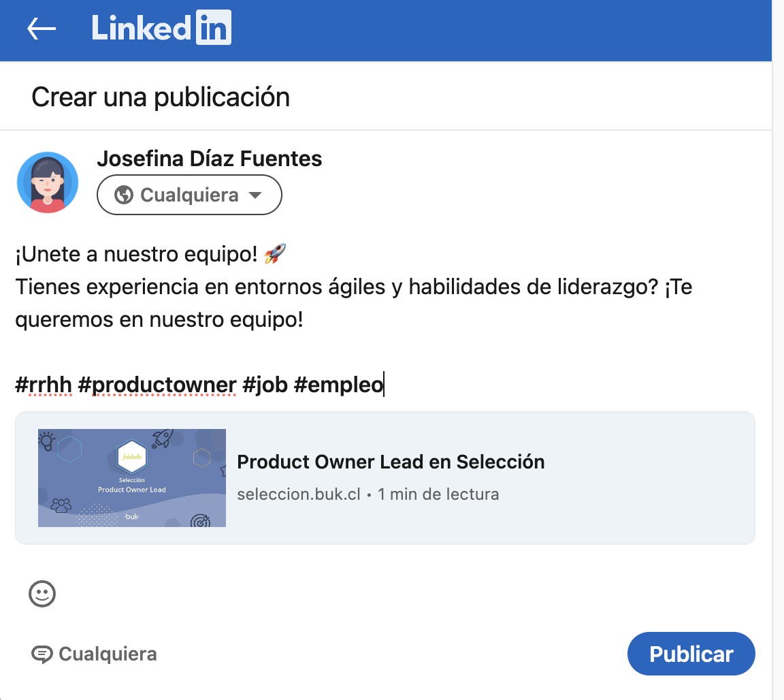Click the seleccion.buk.cl source text

coord(298,494)
